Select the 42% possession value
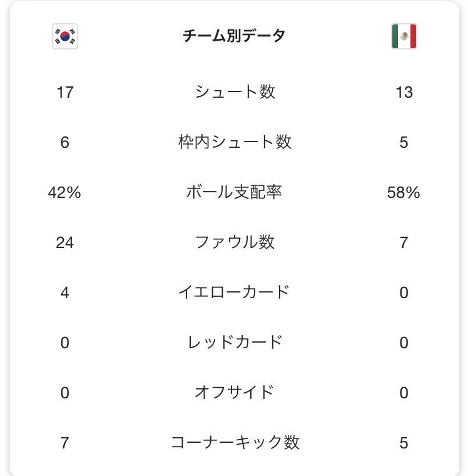This screenshot has height=476, width=468. point(64,192)
